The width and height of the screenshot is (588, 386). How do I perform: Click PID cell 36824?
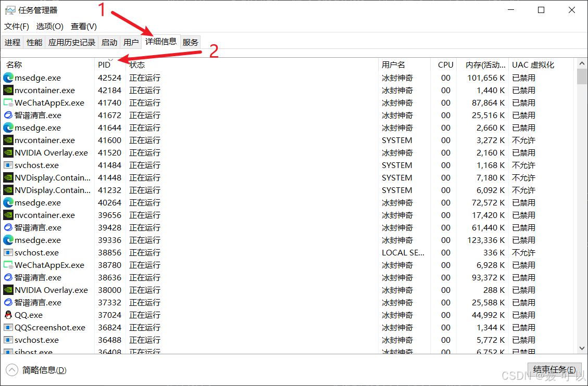click(x=109, y=327)
